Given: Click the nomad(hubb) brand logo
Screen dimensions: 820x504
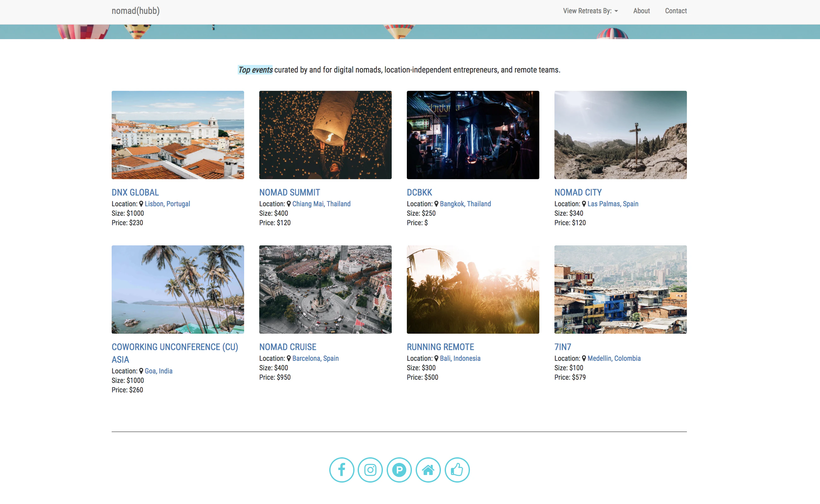Looking at the screenshot, I should (136, 11).
